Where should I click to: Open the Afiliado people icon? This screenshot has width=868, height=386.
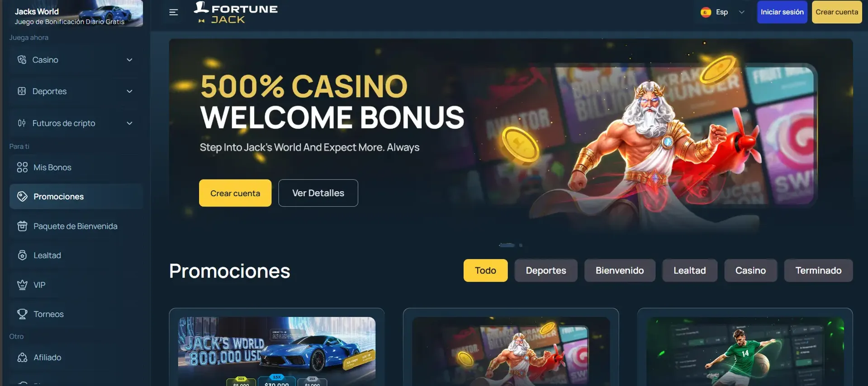click(x=22, y=358)
